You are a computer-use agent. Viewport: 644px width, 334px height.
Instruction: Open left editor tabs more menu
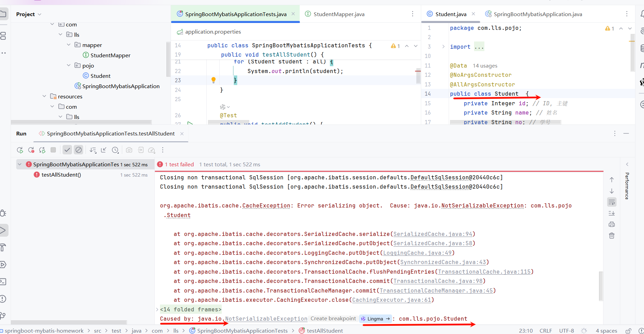pos(413,14)
